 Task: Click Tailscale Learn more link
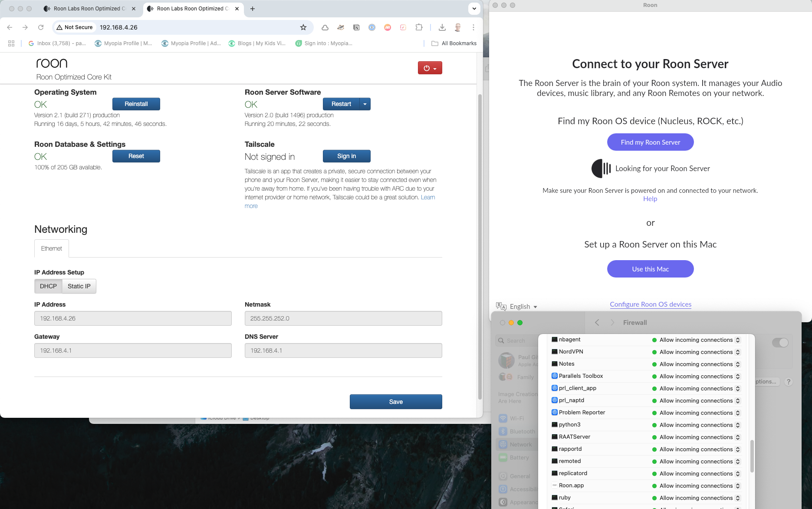pos(428,197)
